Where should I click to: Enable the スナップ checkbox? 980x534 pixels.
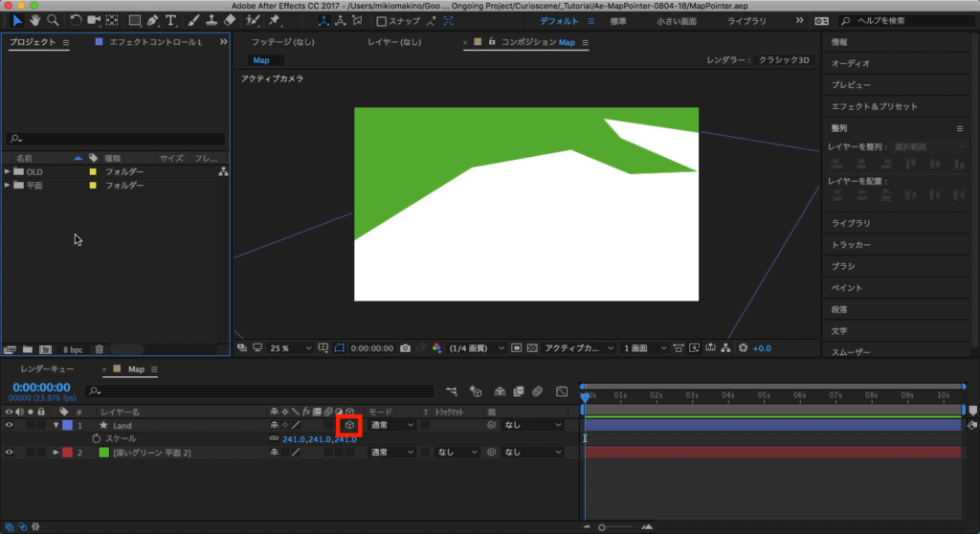click(382, 21)
